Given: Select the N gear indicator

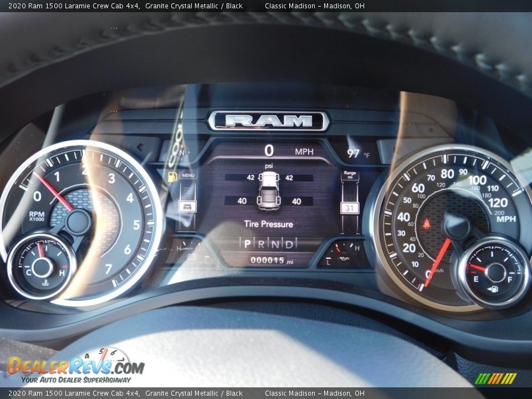Looking at the screenshot, I should tap(275, 244).
